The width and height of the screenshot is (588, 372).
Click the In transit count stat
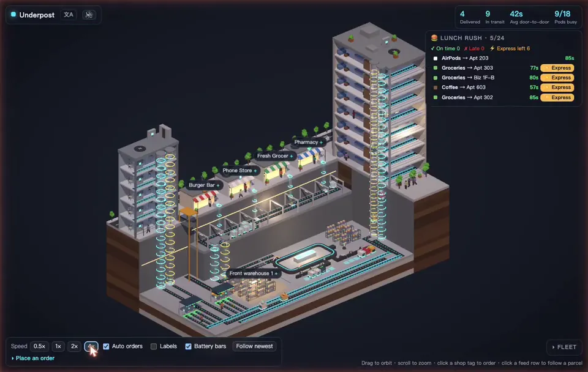click(x=495, y=17)
